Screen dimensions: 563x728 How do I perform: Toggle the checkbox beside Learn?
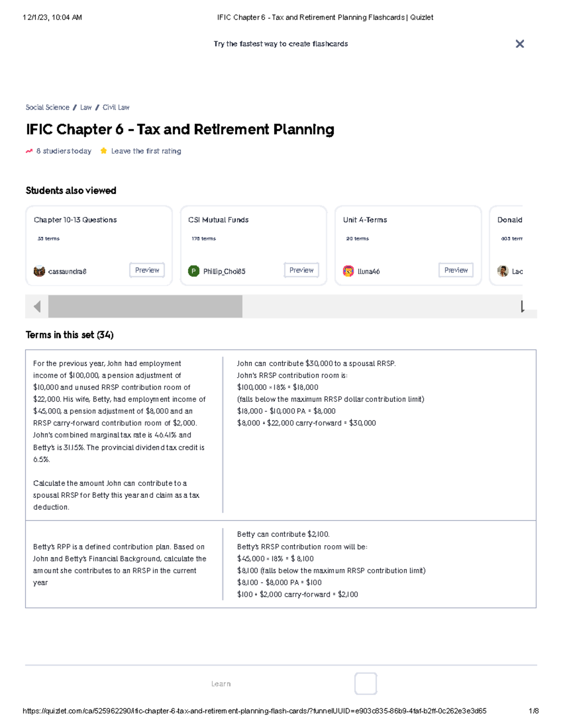(x=366, y=684)
